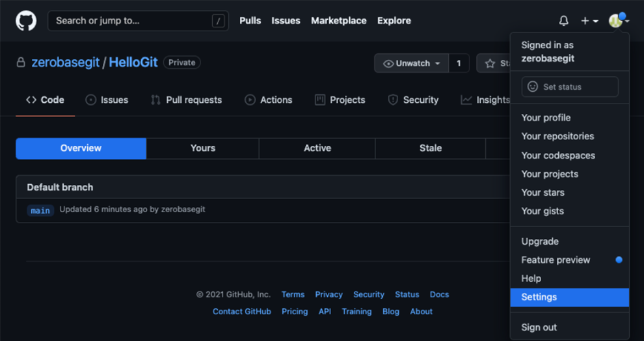The height and width of the screenshot is (341, 644).
Task: Click the Code tab brackets icon
Action: (31, 100)
